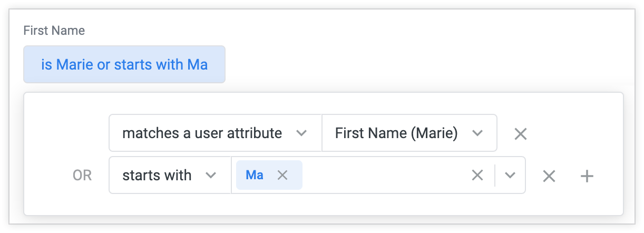644x233 pixels.
Task: Remove the 'starts with' filter row
Action: pos(549,176)
